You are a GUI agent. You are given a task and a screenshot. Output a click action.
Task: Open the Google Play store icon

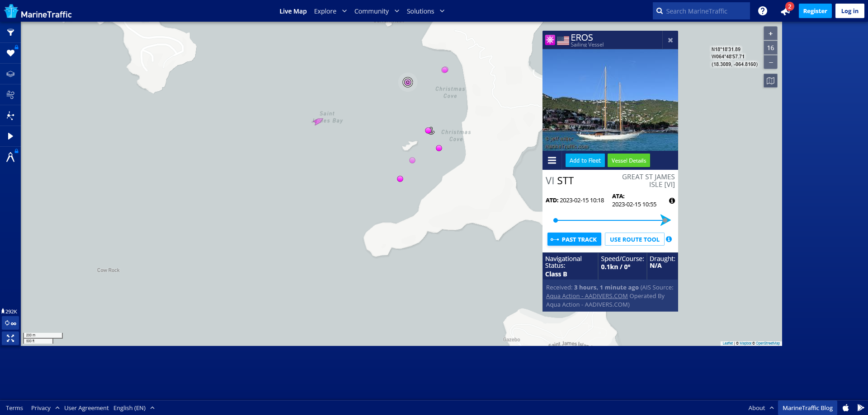click(x=861, y=408)
